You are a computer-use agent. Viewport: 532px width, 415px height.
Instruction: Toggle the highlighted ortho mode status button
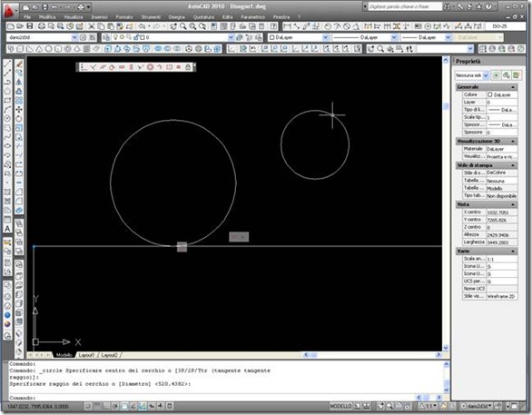pos(124,406)
